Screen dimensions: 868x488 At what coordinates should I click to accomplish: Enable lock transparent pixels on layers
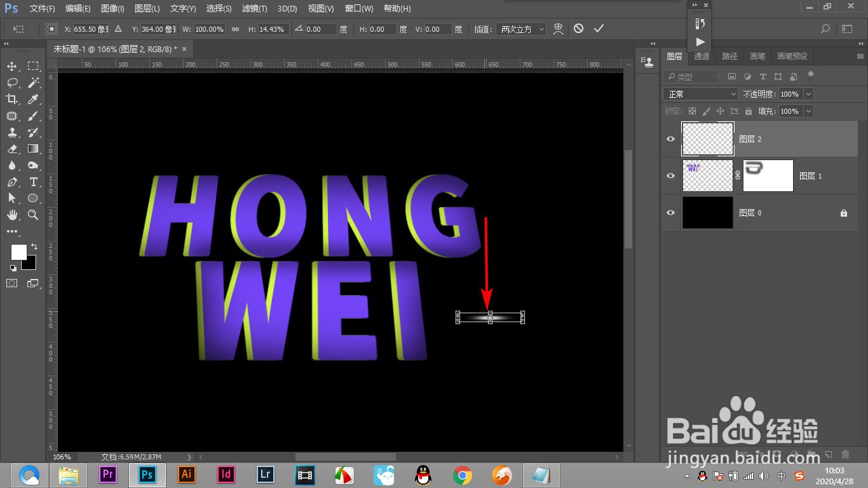(x=692, y=111)
